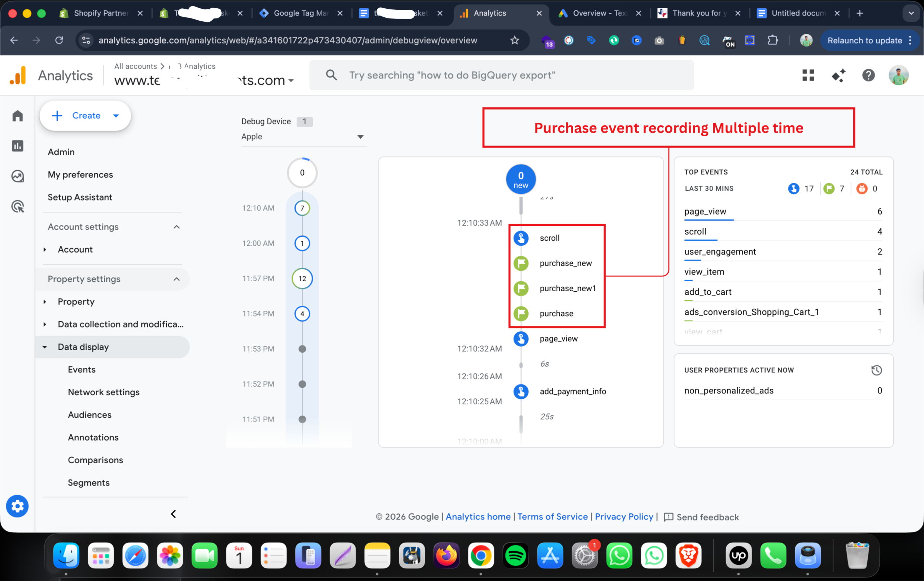Click the Create button

[x=85, y=116]
